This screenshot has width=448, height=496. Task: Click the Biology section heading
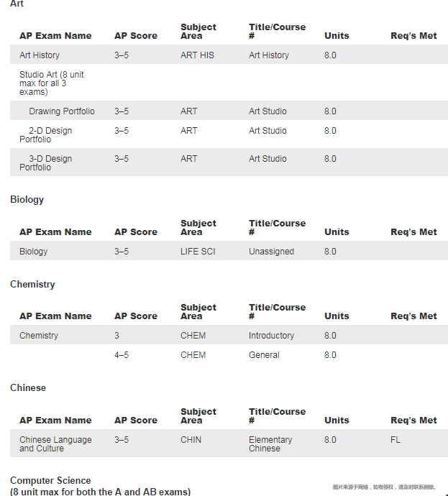click(x=27, y=199)
